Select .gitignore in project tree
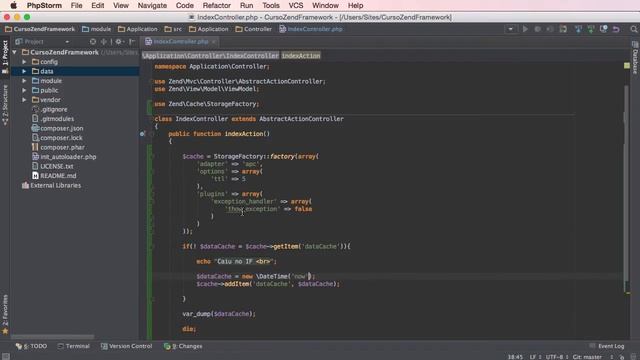 click(54, 109)
